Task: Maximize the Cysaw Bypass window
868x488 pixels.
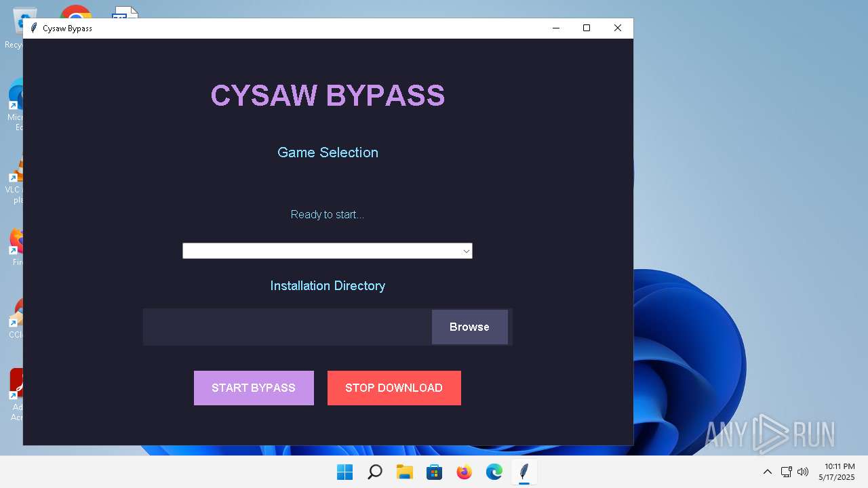Action: coord(587,28)
